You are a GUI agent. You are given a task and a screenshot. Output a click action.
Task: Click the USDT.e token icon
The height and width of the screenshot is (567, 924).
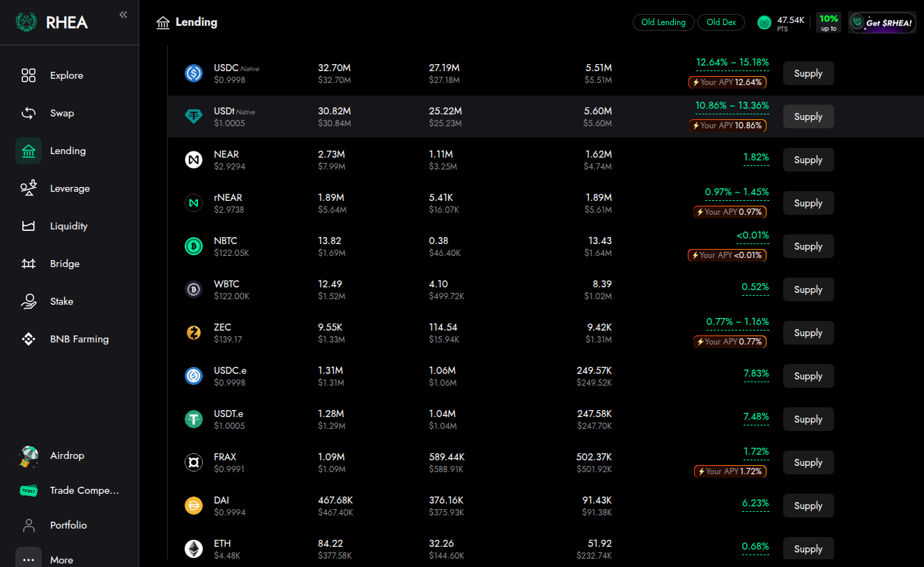click(194, 419)
